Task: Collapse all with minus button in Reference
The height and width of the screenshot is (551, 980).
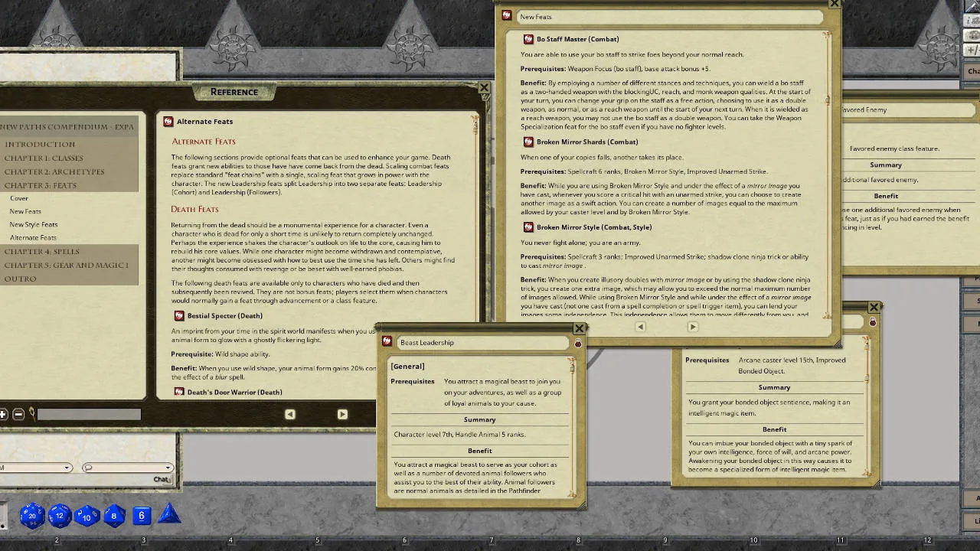Action: point(18,414)
